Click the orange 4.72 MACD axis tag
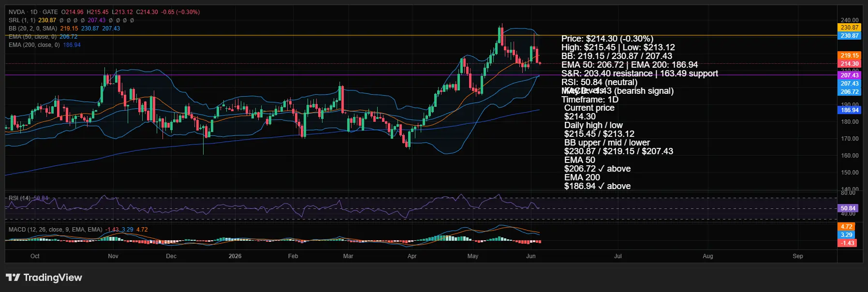This screenshot has width=868, height=292. 846,227
